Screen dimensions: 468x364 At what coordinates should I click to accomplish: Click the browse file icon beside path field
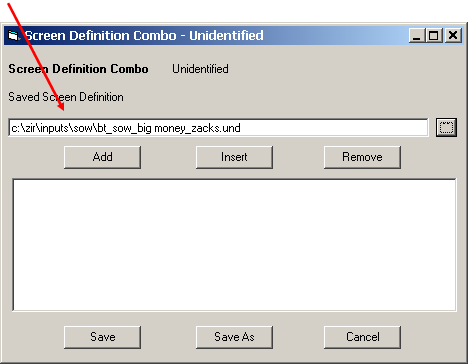446,127
